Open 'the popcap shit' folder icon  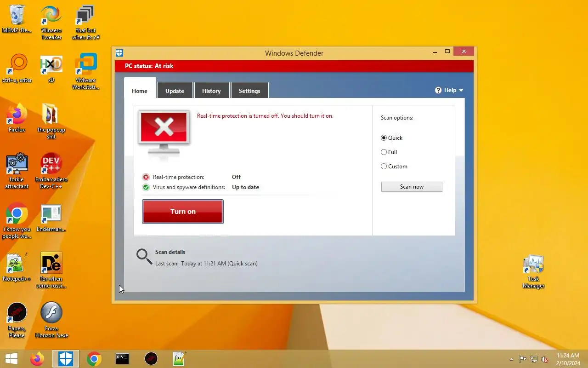51,122
